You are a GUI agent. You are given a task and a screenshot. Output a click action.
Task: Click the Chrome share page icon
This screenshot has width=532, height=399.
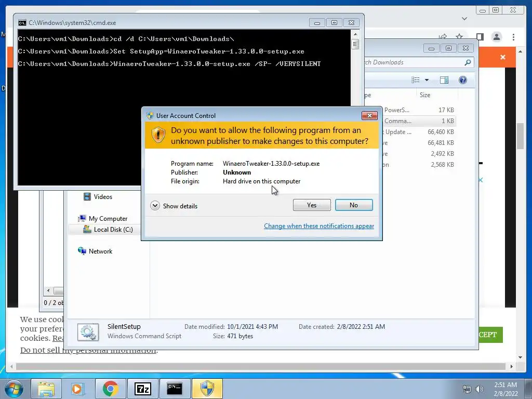pyautogui.click(x=443, y=37)
